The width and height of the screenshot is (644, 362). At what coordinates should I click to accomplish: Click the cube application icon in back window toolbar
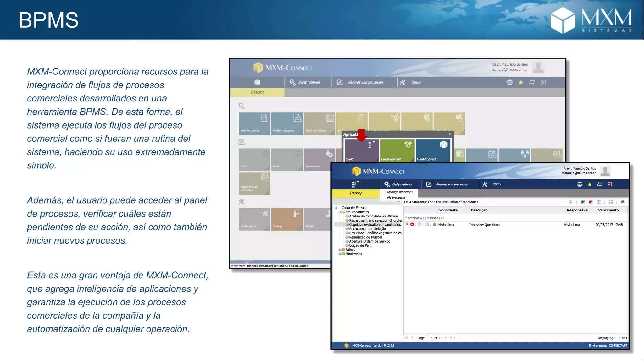[x=257, y=82]
